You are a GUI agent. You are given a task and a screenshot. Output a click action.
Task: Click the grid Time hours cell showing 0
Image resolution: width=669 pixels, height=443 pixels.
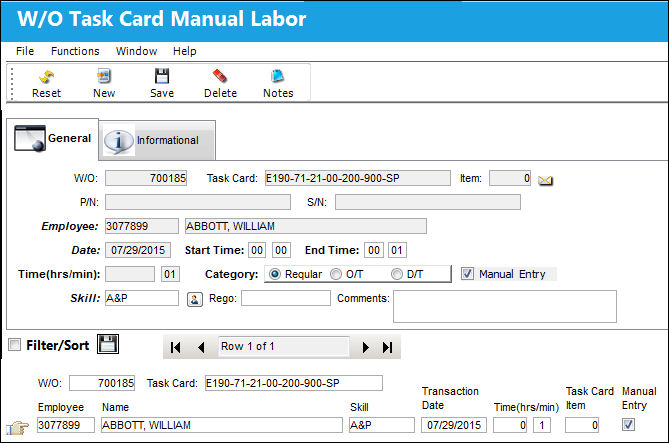tap(510, 425)
